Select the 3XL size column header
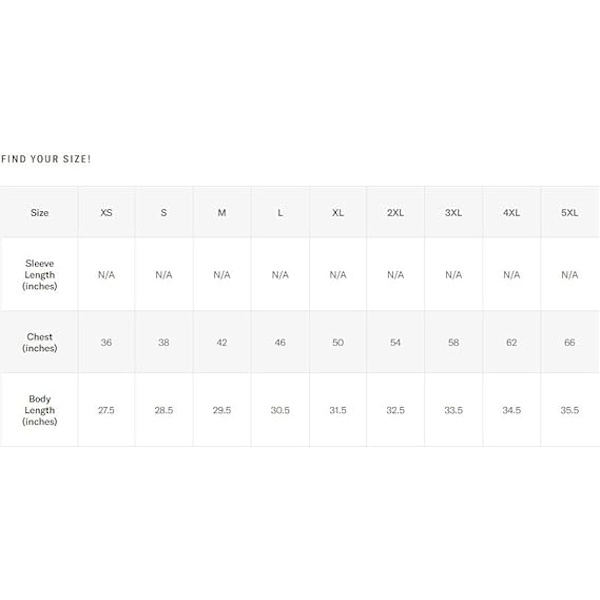 click(454, 213)
